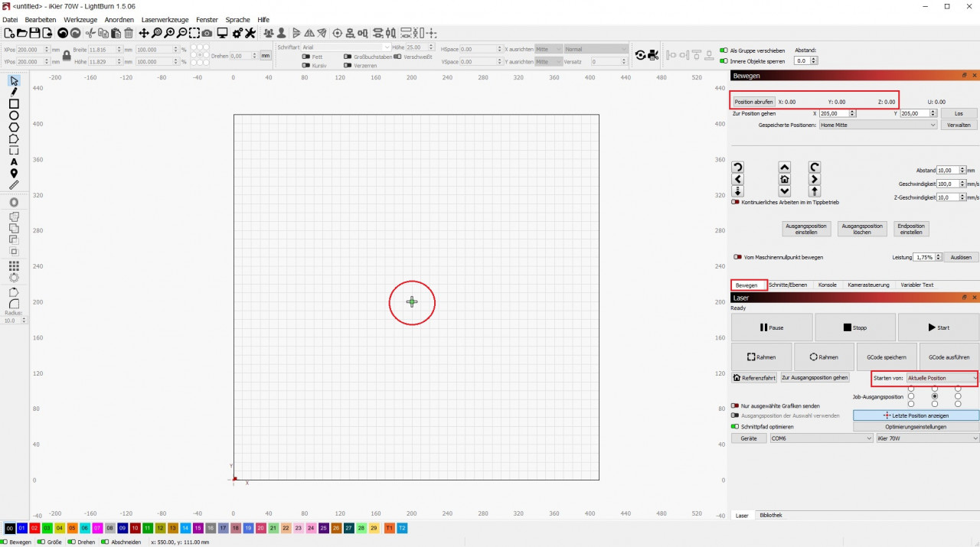Screen dimensions: 980x547
Task: Select the rectangle drawing tool
Action: pyautogui.click(x=14, y=104)
